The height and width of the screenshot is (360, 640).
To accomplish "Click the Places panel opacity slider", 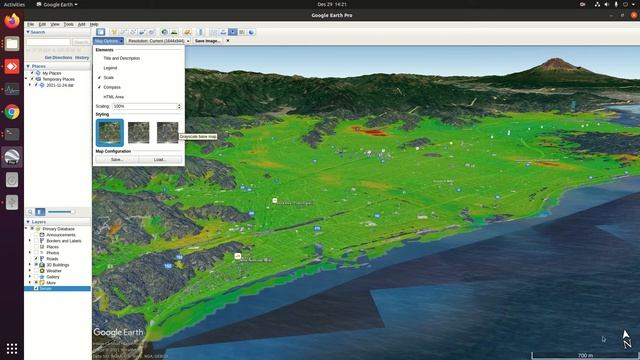I will (x=61, y=212).
